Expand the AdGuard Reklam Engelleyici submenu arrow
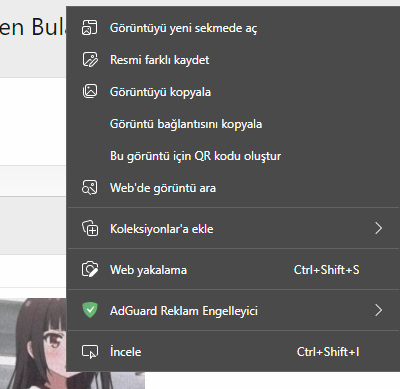Screen dimensions: 400x389 (x=378, y=310)
